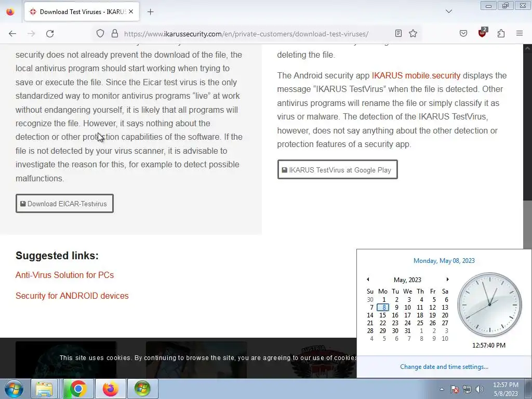The height and width of the screenshot is (399, 532).
Task: Go back to the previous page
Action: coord(12,34)
